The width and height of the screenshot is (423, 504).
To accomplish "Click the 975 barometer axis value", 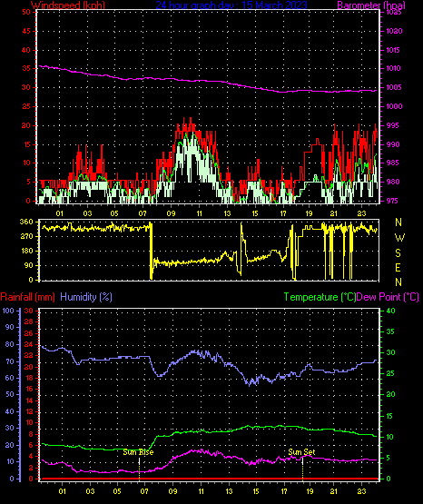I will [x=392, y=201].
